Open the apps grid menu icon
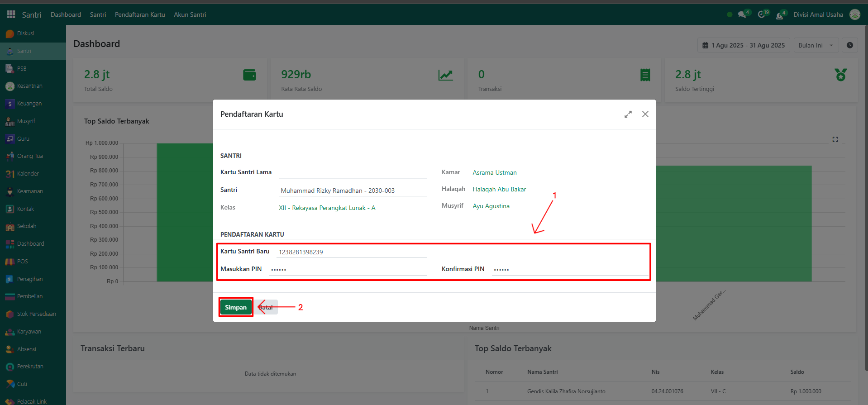This screenshot has width=868, height=405. [x=11, y=14]
